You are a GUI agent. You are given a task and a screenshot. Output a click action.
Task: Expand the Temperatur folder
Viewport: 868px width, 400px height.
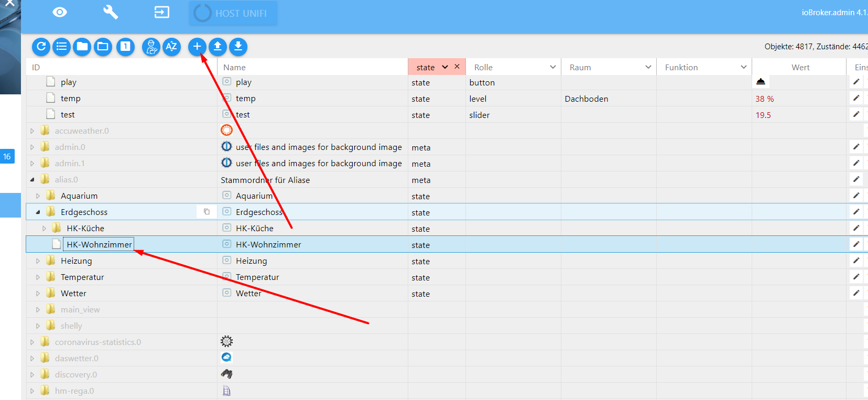(38, 277)
